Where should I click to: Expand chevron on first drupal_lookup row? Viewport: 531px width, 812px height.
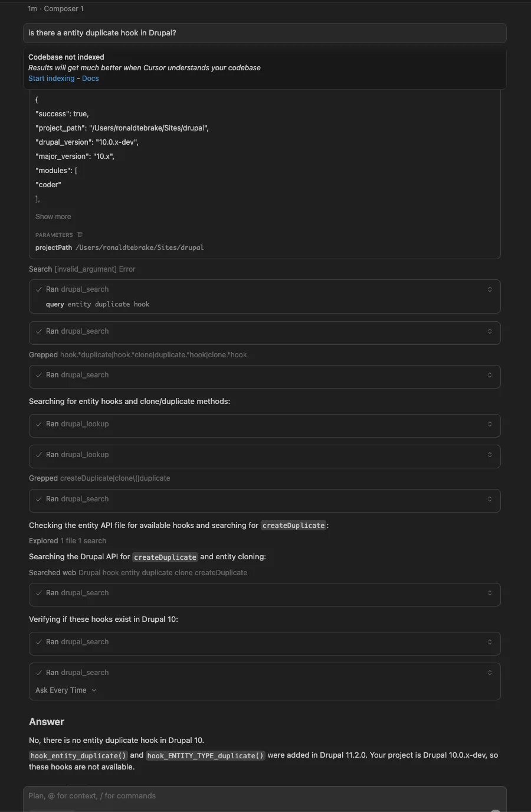coord(489,424)
